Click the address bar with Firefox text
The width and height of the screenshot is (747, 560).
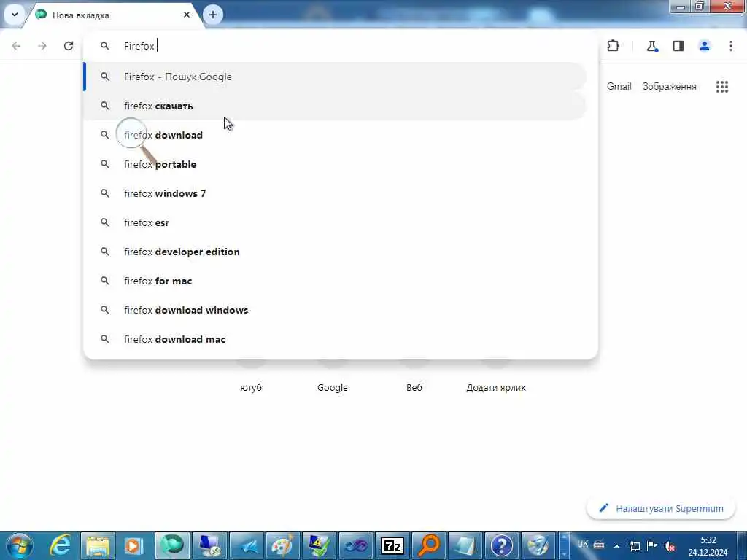click(x=341, y=46)
